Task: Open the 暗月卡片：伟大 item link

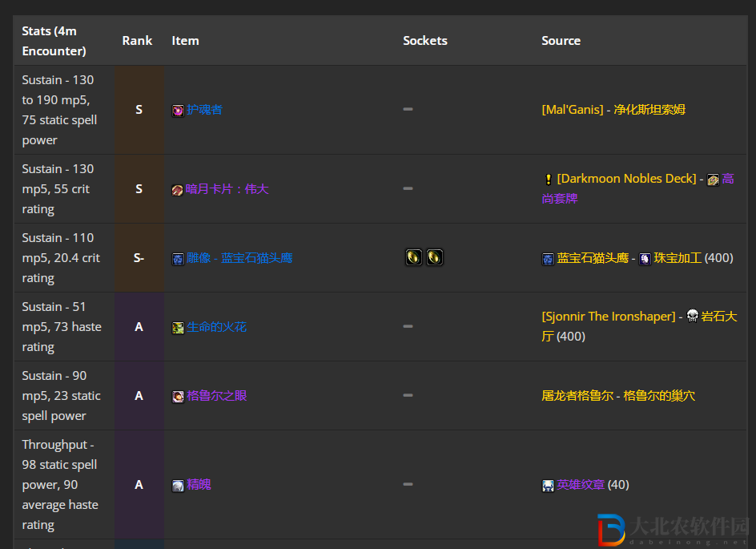Action: click(x=227, y=189)
